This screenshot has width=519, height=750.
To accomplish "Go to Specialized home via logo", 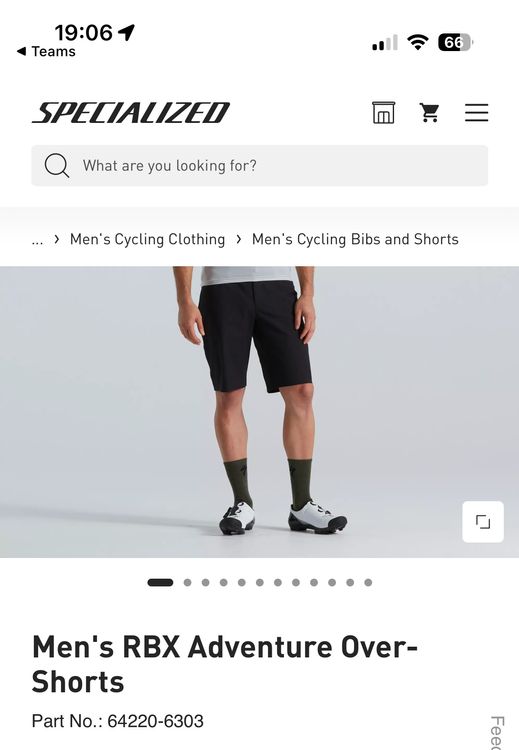I will coord(131,112).
